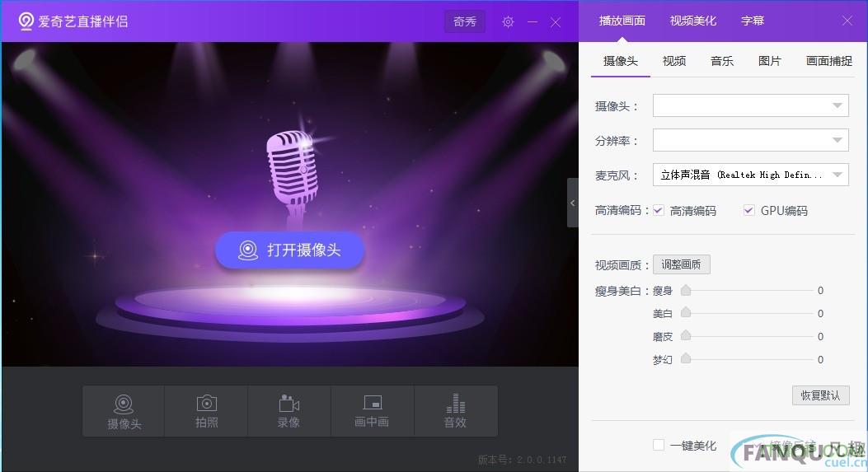Screen dimensions: 868x472
Task: Click the 美白 whitening slider handle
Action: point(686,313)
